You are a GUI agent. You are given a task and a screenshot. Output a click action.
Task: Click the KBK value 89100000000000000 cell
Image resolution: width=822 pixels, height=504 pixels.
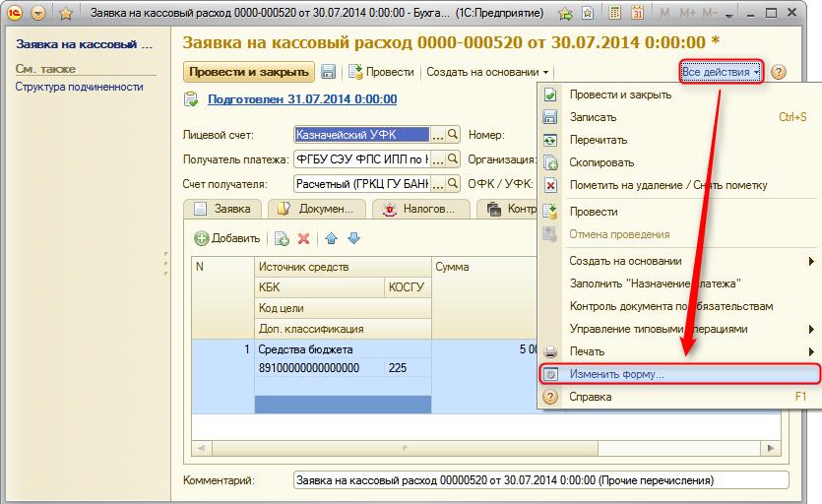319,368
